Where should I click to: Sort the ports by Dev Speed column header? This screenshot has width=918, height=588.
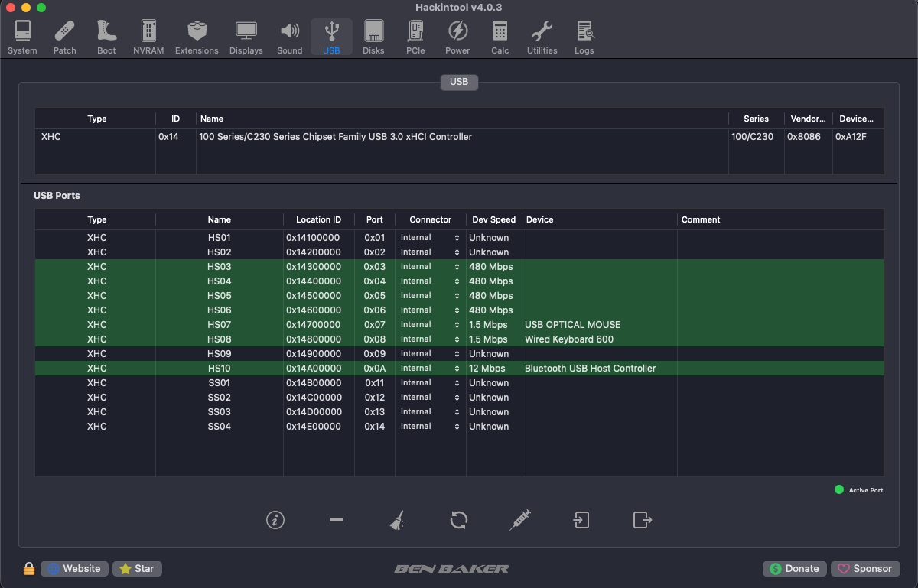(x=493, y=219)
